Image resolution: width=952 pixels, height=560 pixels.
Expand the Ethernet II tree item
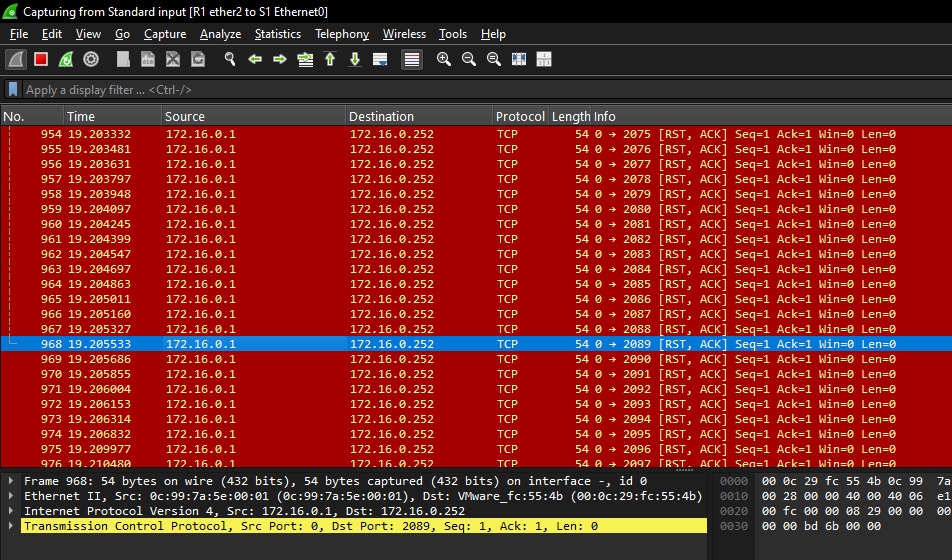[11, 496]
